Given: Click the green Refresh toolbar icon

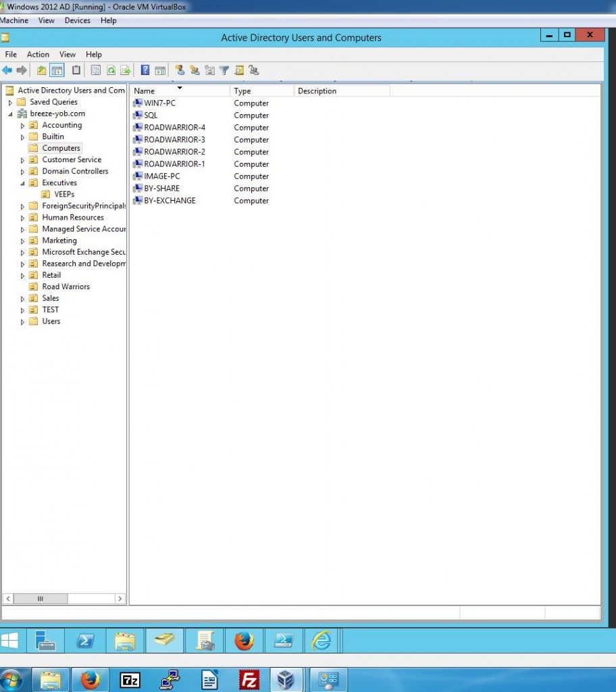Looking at the screenshot, I should 111,70.
